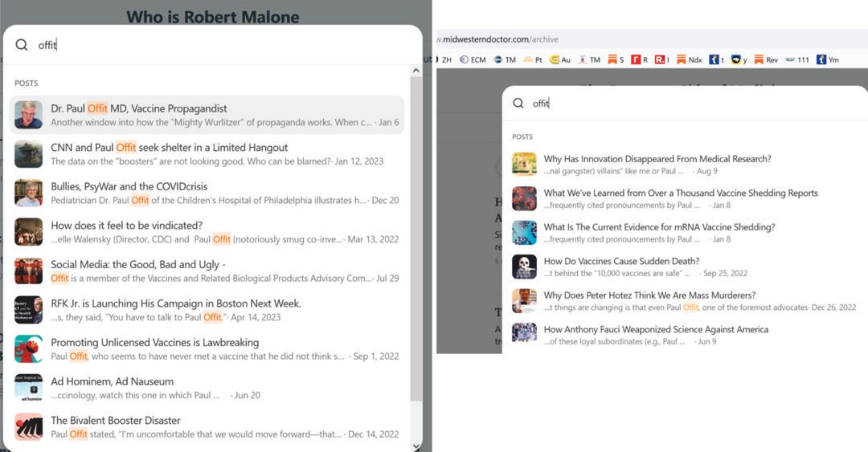Click thumbnail for The Bivalent Booster Disaster
Screen dimensions: 868x452
[x=28, y=426]
